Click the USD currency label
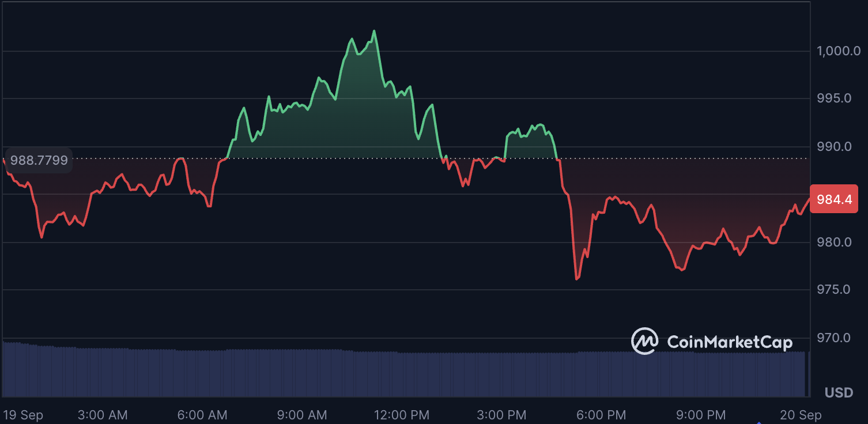The width and height of the screenshot is (868, 424). click(839, 393)
